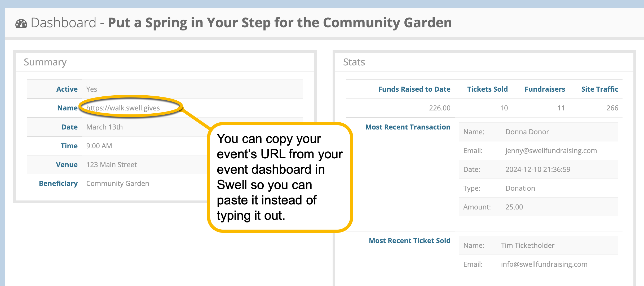Image resolution: width=644 pixels, height=286 pixels.
Task: Click the Donna Donor name value
Action: click(527, 132)
